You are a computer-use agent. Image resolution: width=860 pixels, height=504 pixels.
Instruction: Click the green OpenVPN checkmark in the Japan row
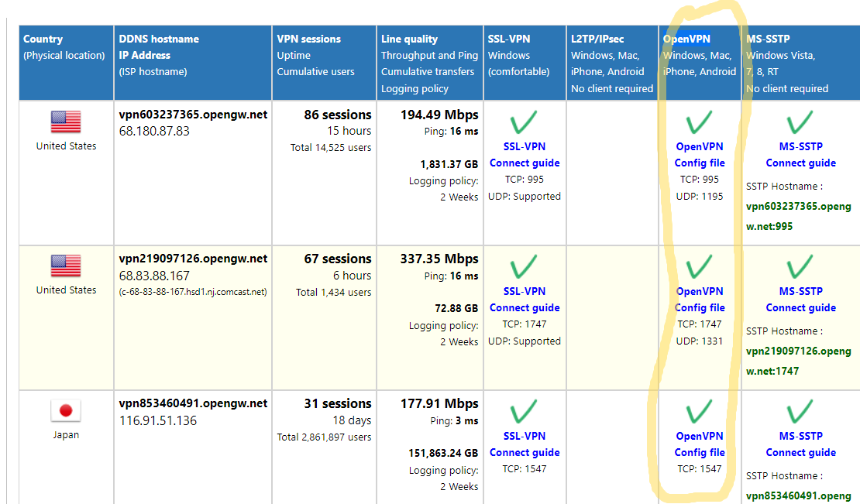[700, 412]
